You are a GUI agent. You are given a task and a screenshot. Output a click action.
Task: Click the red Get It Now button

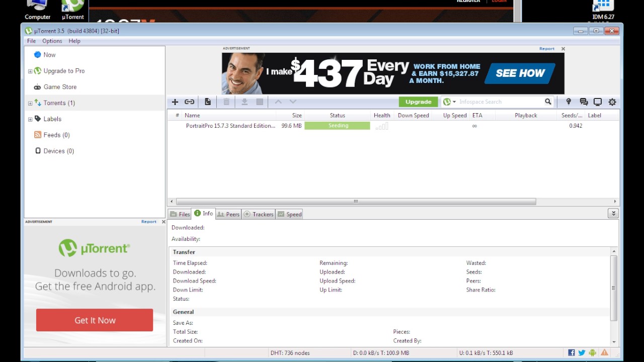[x=95, y=320]
